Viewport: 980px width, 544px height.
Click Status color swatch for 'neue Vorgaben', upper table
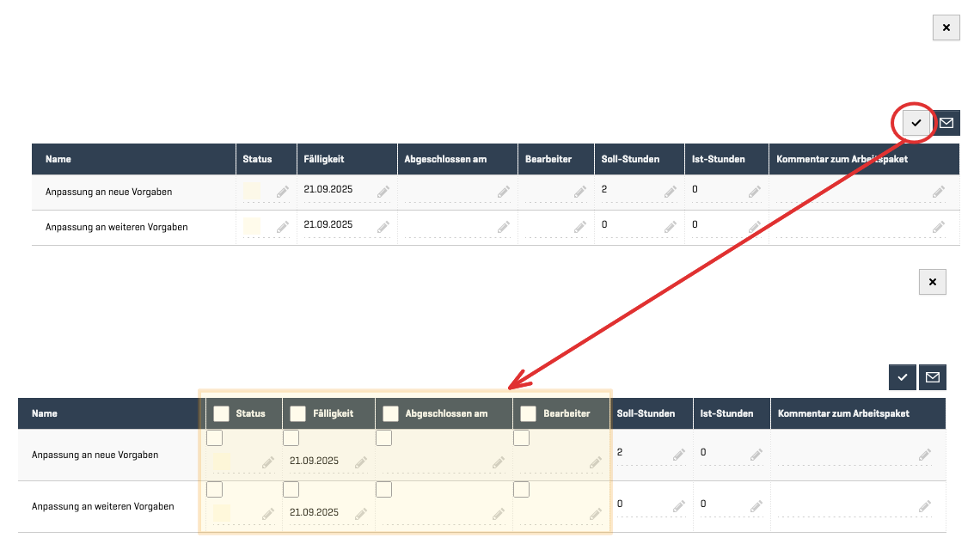pos(252,192)
